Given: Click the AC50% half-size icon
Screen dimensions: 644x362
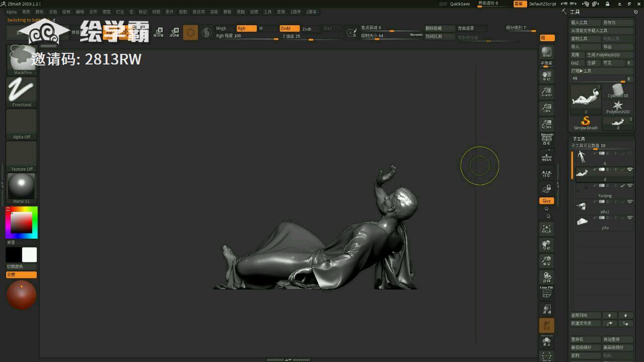Looking at the screenshot, I should pos(546,124).
